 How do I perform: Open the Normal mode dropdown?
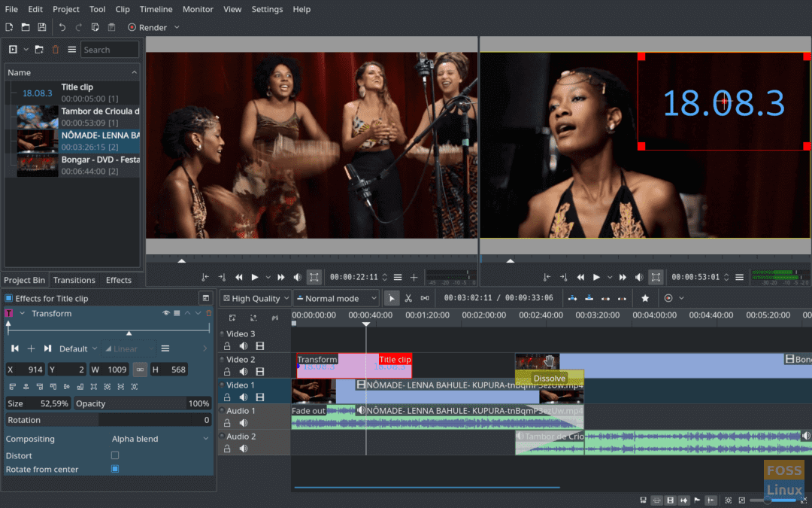click(x=336, y=298)
